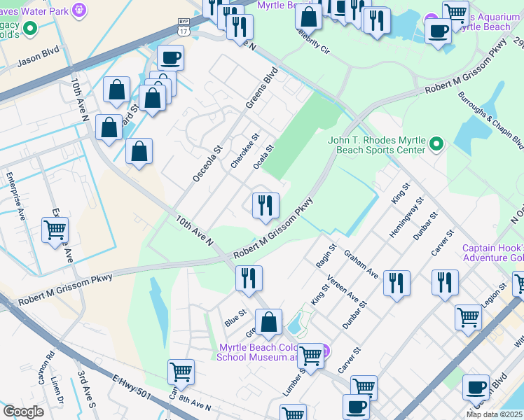Viewport: 524px width, 420px height.
Task: Click the 3rd Ave S street label
Action: click(87, 389)
